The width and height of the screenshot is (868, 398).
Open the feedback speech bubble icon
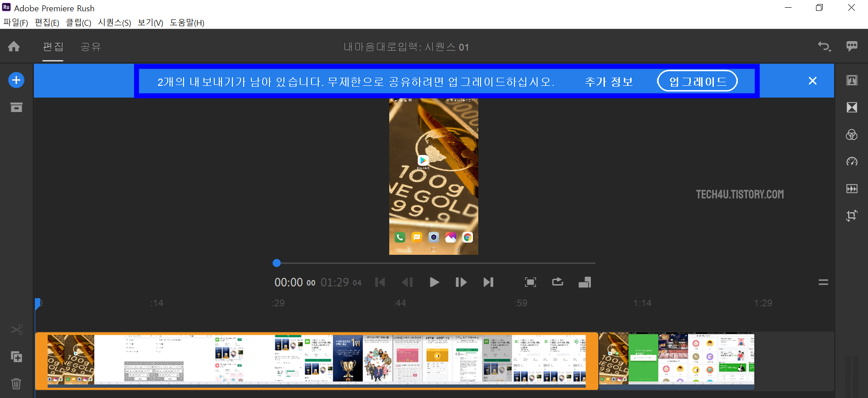(852, 46)
